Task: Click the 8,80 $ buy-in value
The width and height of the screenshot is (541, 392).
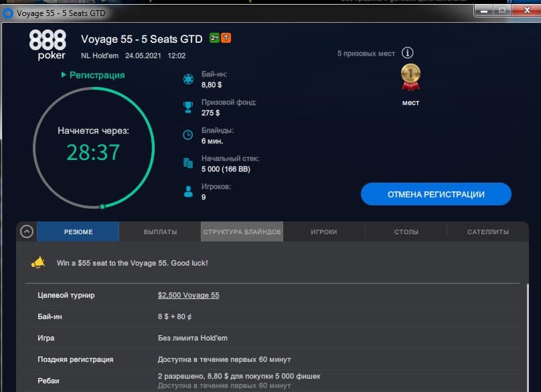Action: tap(212, 85)
